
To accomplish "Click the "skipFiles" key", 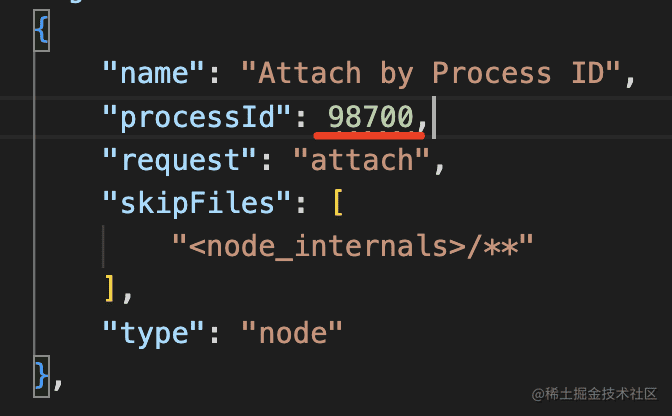I will 197,203.
